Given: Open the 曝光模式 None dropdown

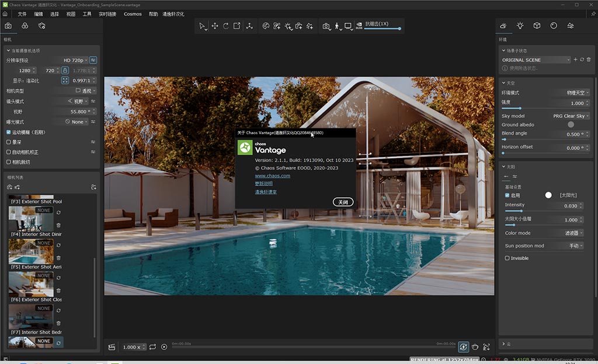Looking at the screenshot, I should coord(77,122).
